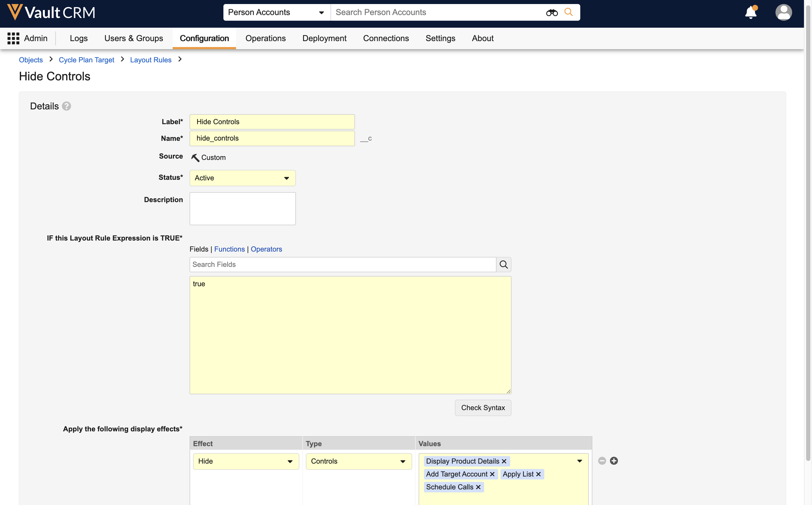Viewport: 812px width, 505px height.
Task: Click the orange magnifier search icon
Action: 568,12
